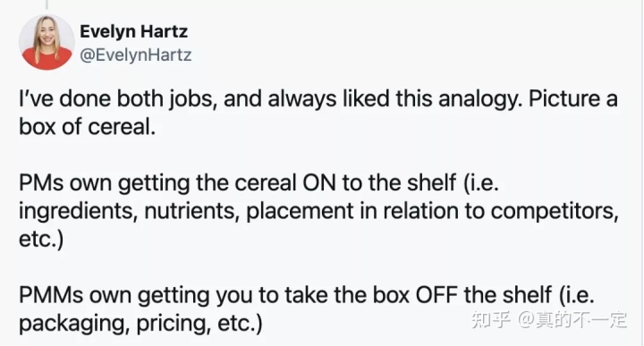
Task: Click the word "ingredients," in the tweet
Action: coord(79,212)
